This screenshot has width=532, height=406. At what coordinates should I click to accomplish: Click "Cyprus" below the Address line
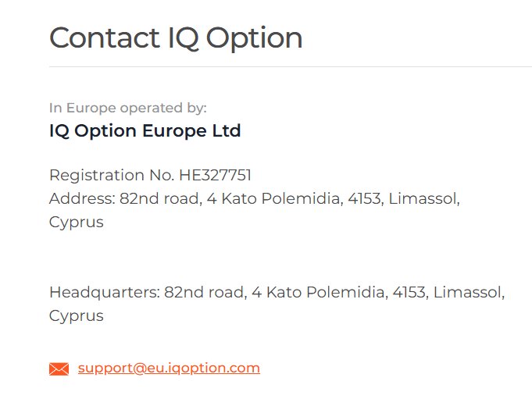point(76,222)
